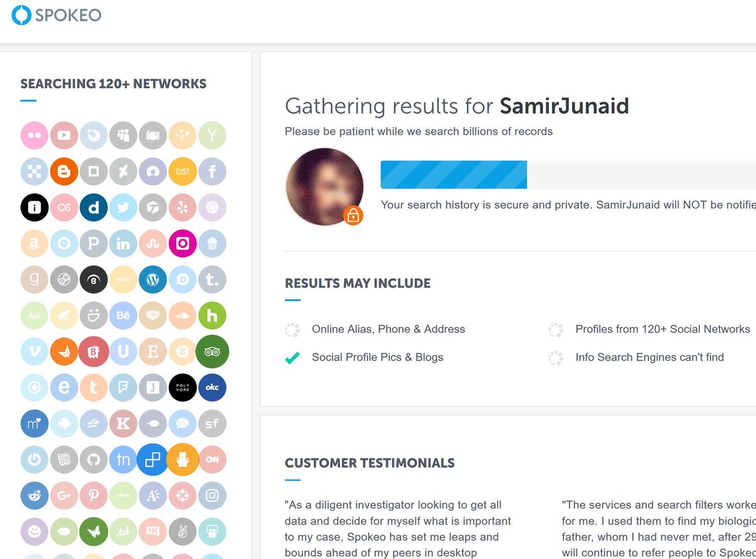Select the LinkedIn network icon
Viewport: 756px width, 559px height.
coord(123,244)
